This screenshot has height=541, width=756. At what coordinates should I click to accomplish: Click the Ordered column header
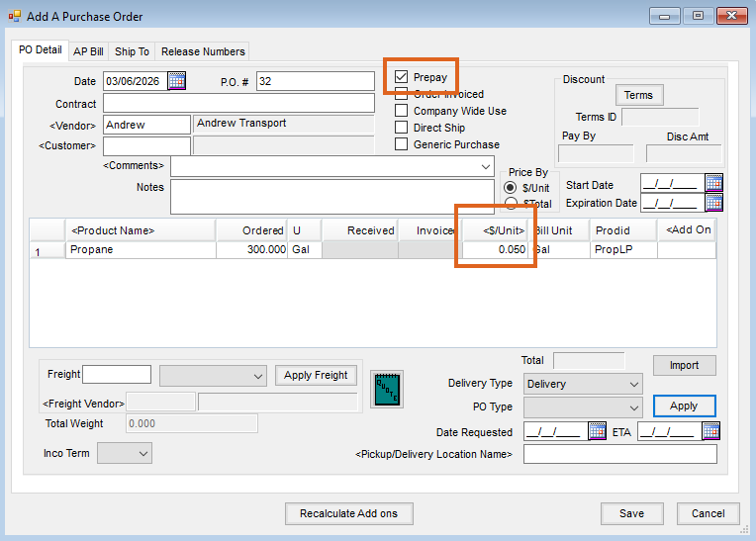(251, 230)
